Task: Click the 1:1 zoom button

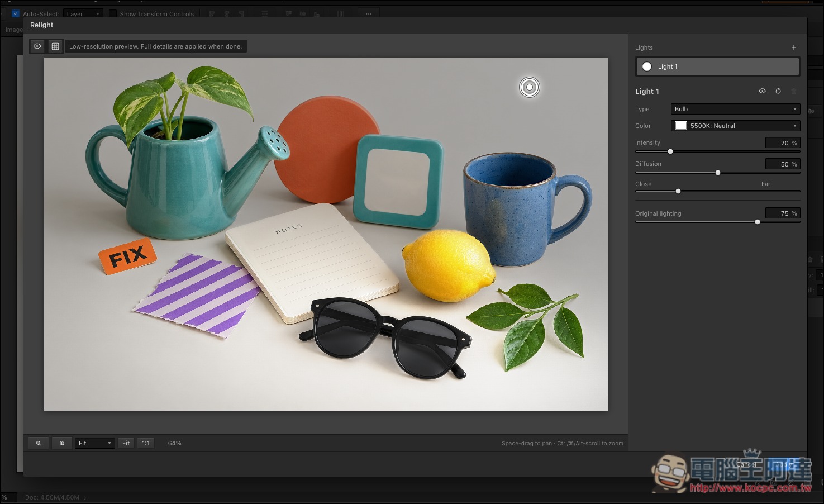Action: click(x=146, y=443)
